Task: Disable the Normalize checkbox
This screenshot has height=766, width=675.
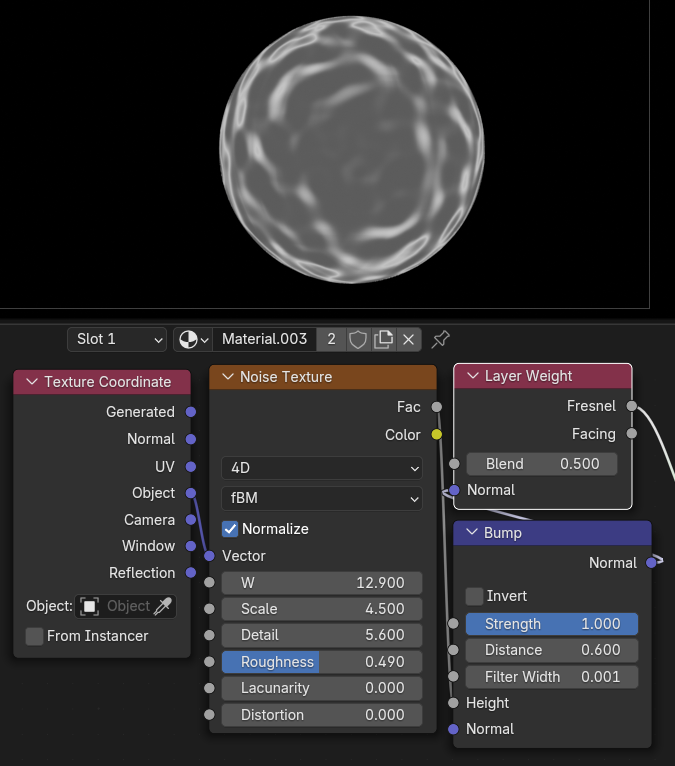Action: click(230, 529)
